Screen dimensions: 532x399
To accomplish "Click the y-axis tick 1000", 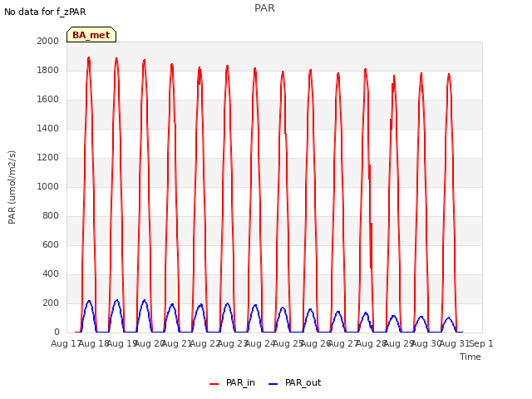I will pos(48,186).
